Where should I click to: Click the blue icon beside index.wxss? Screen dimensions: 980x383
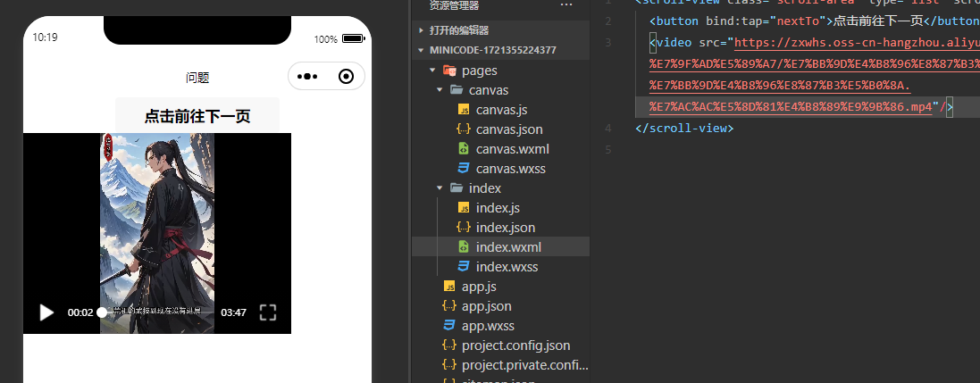[x=463, y=267]
